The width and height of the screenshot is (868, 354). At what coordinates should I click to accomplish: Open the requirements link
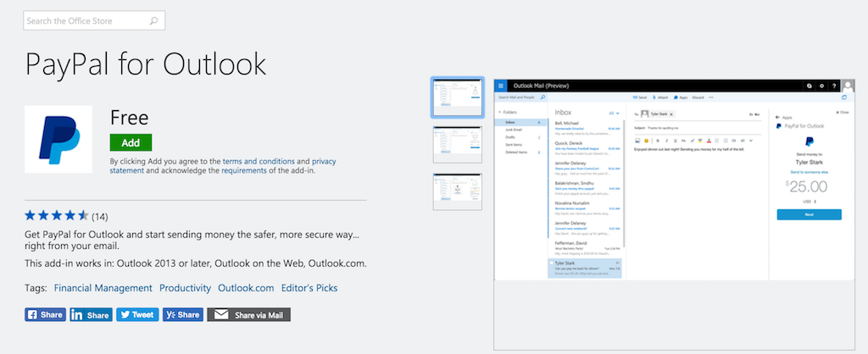(245, 171)
